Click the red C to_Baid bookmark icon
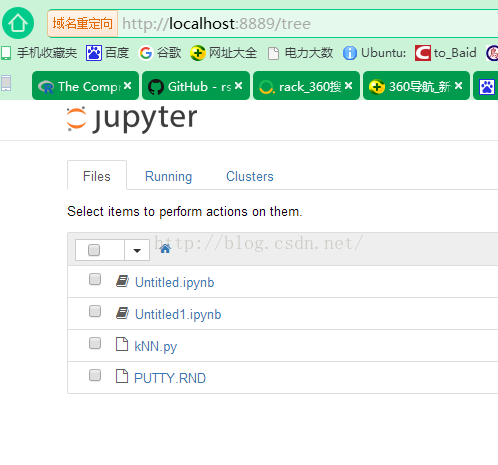This screenshot has height=465, width=498. pos(423,53)
